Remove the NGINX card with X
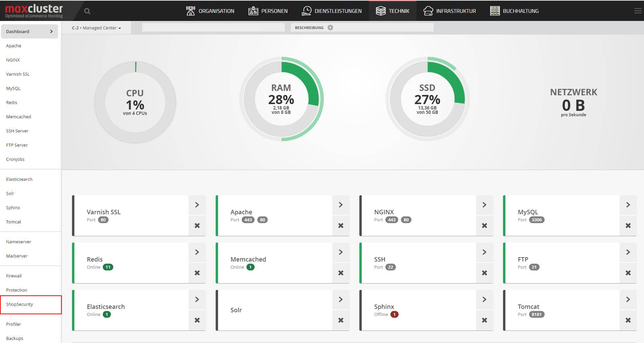Screen dimensions: 644x343 pyautogui.click(x=484, y=225)
